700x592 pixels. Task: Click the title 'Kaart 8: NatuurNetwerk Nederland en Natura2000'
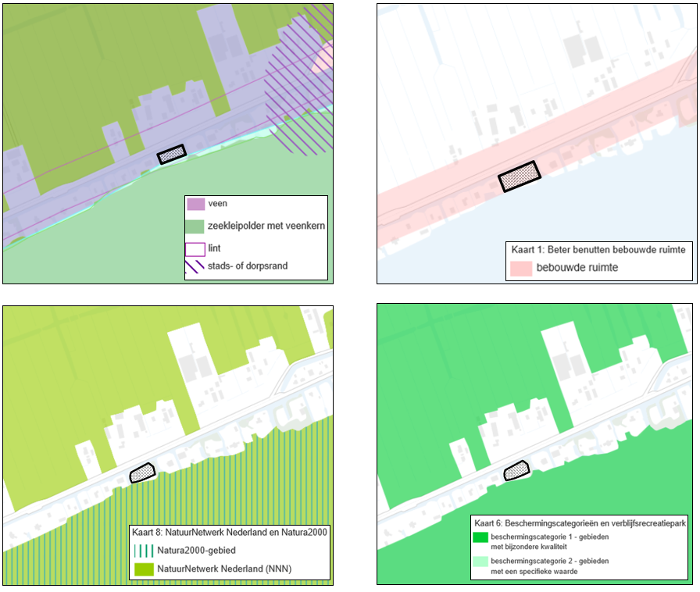click(230, 532)
